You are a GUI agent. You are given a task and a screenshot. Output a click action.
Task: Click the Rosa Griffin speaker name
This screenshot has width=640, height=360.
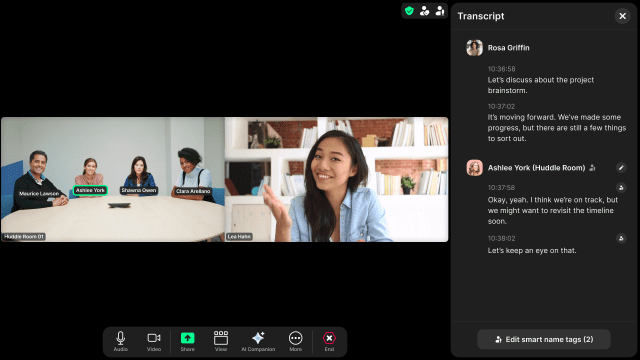[509, 48]
